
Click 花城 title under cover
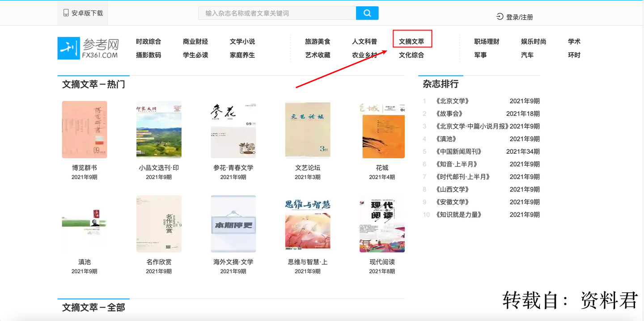tap(382, 168)
